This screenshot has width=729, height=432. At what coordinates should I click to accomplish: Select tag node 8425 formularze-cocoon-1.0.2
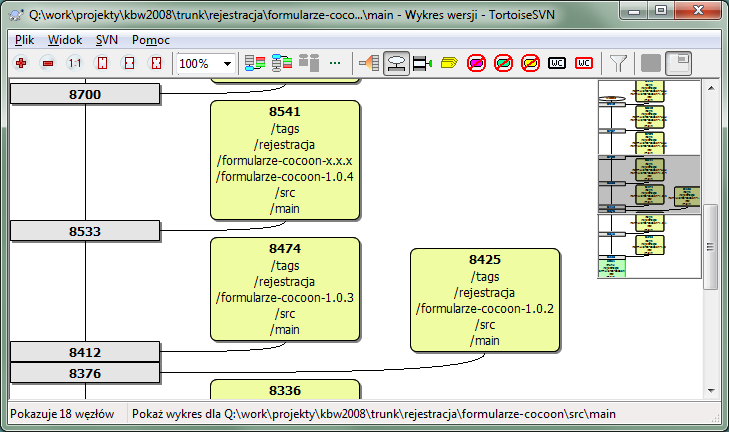coord(485,300)
